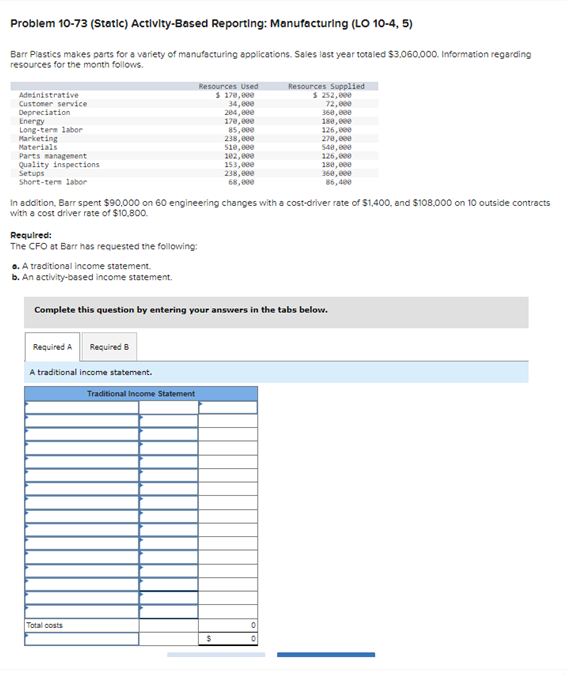Switch to the Required A tab

[52, 347]
